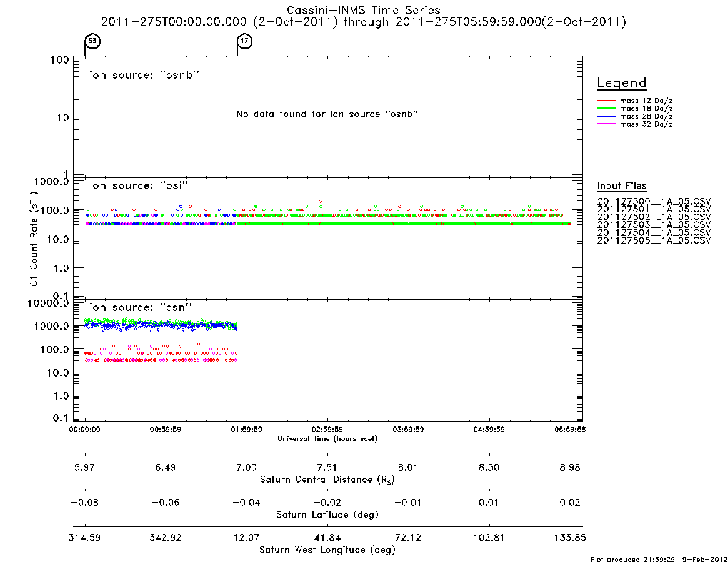Click the ion source "csn" panel label

[141, 307]
